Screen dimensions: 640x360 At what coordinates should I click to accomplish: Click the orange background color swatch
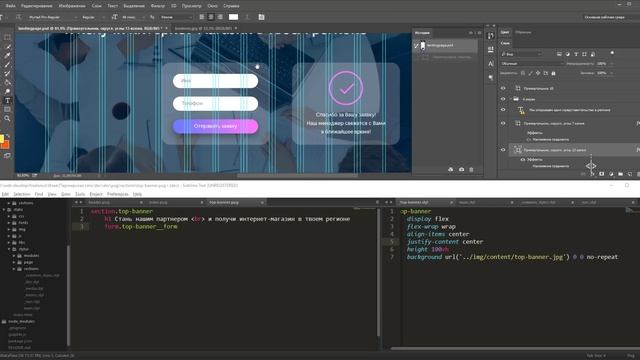[x=6, y=144]
